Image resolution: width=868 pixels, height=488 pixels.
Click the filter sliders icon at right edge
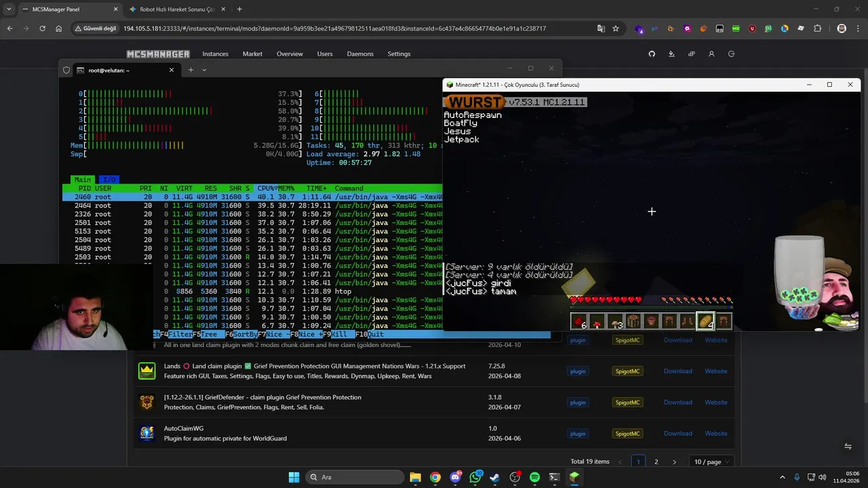[x=848, y=446]
